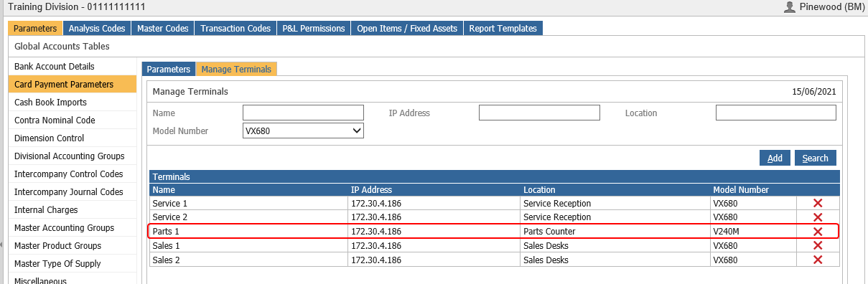868x284 pixels.
Task: Switch to the Analysis Codes tab
Action: (x=96, y=29)
